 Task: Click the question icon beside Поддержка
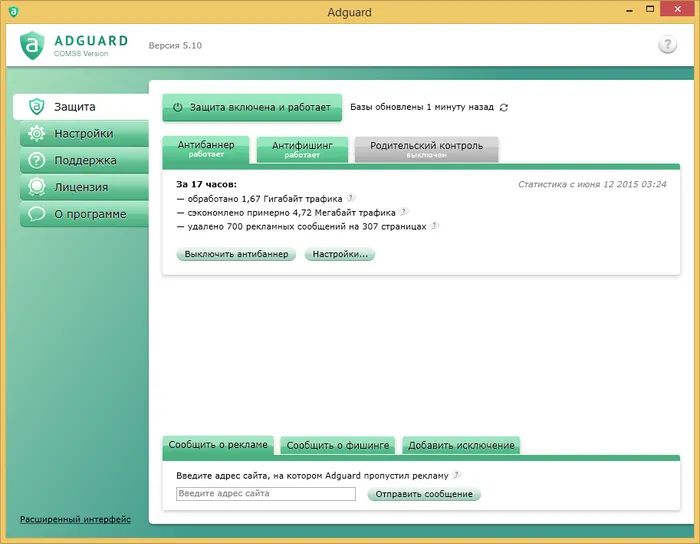click(x=37, y=160)
